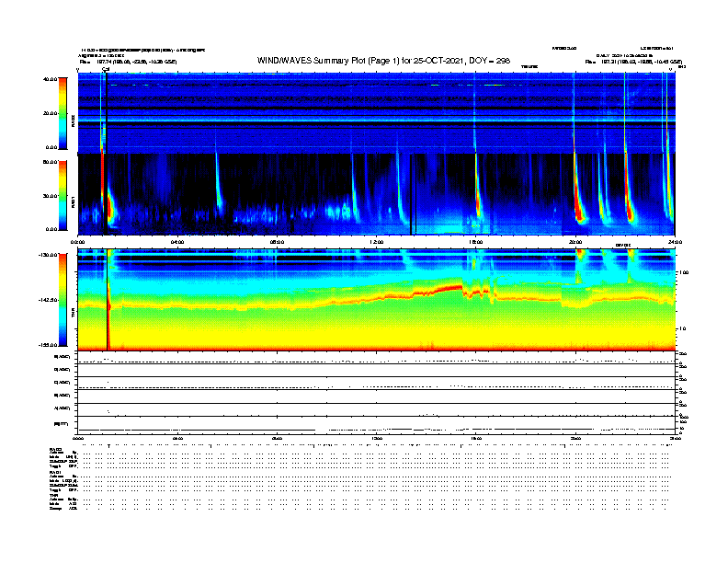The width and height of the screenshot is (728, 563).
Task: Click the 30.00 label on RAD1 scale
Action: point(51,196)
